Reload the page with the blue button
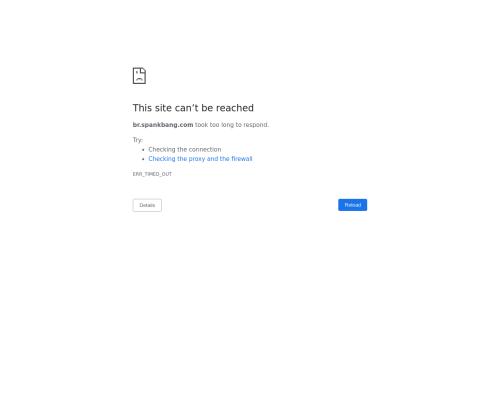500x400 pixels. [x=352, y=205]
